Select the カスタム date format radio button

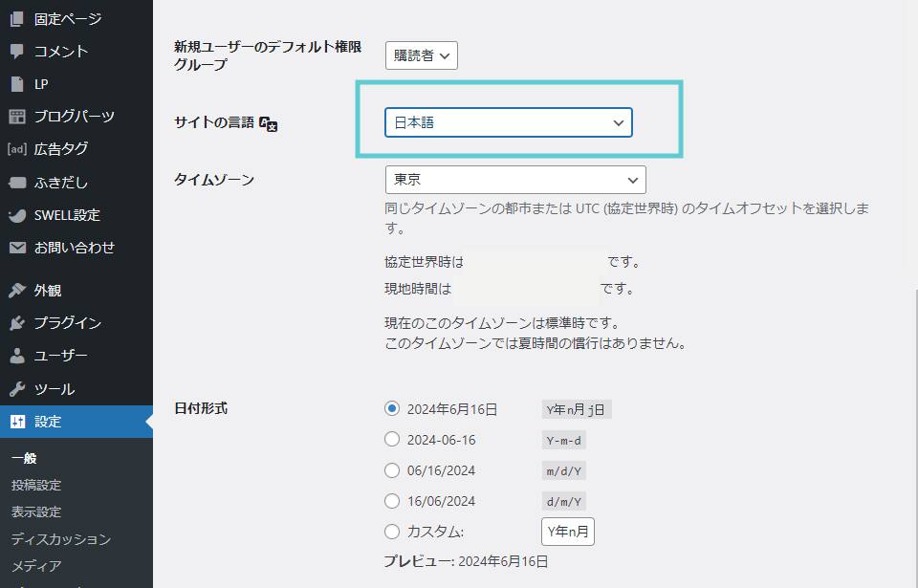click(391, 532)
